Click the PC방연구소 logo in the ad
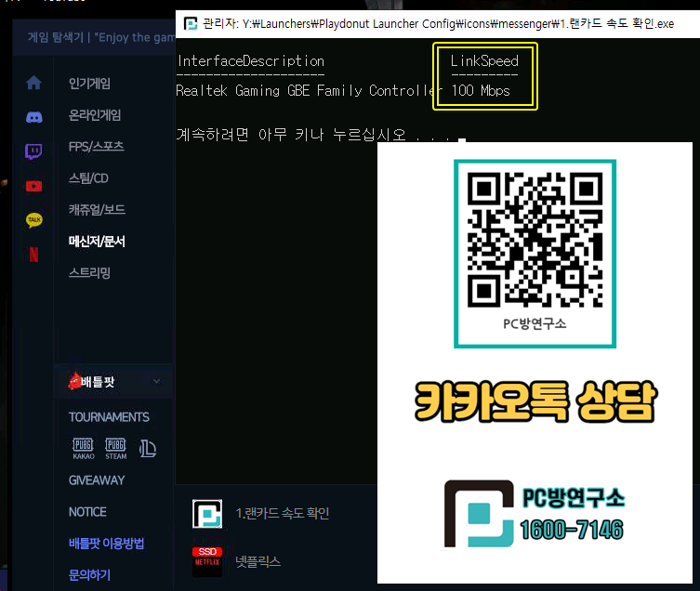Image resolution: width=700 pixels, height=591 pixels. coord(479,514)
